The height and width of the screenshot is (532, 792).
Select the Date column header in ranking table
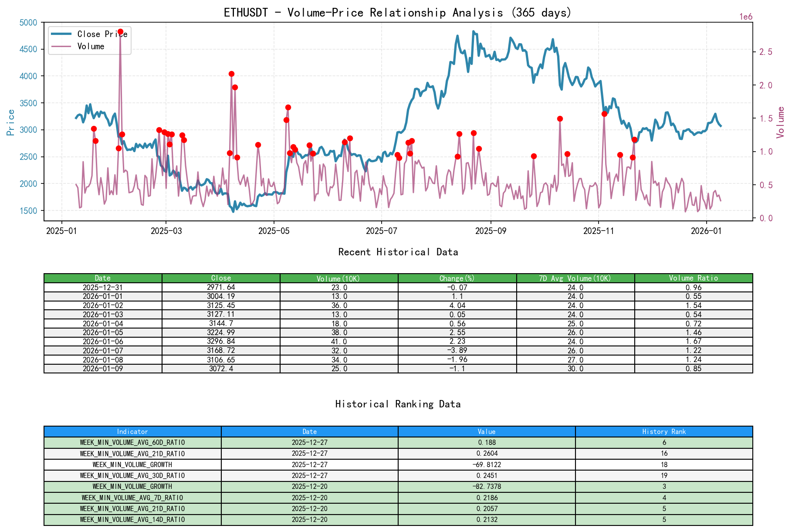pyautogui.click(x=309, y=431)
